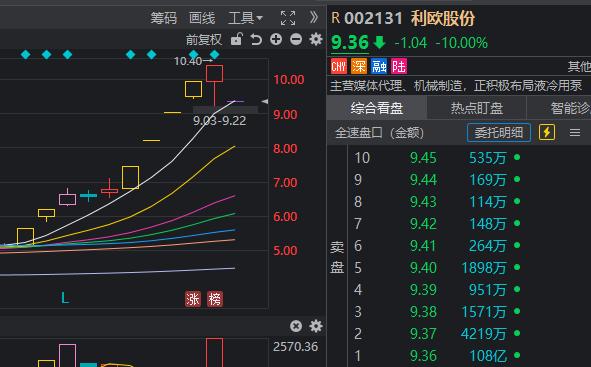This screenshot has height=367, width=591.
Task: Select sell level 10 price 9.45
Action: [x=423, y=158]
